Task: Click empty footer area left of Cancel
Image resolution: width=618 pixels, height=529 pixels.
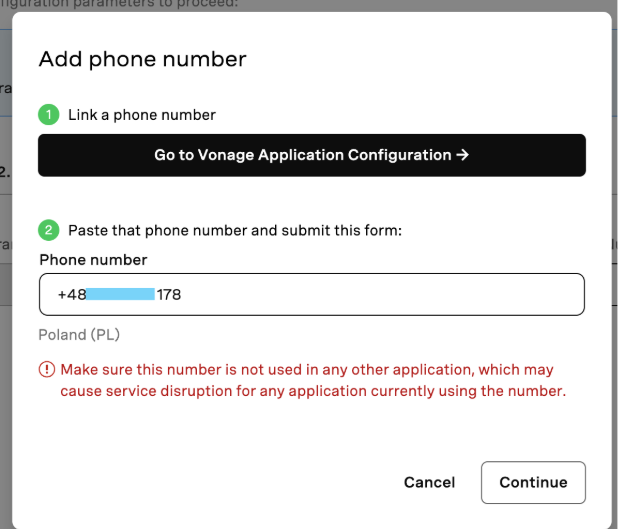Action: [x=217, y=482]
